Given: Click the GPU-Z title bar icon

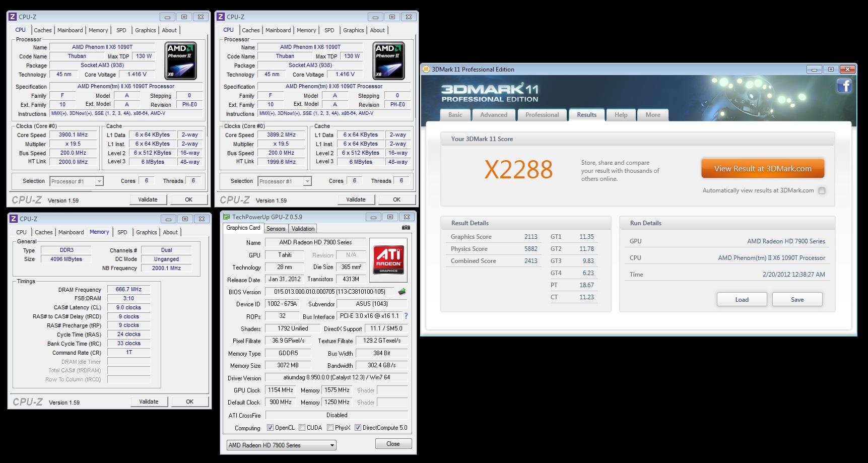Looking at the screenshot, I should click(227, 217).
